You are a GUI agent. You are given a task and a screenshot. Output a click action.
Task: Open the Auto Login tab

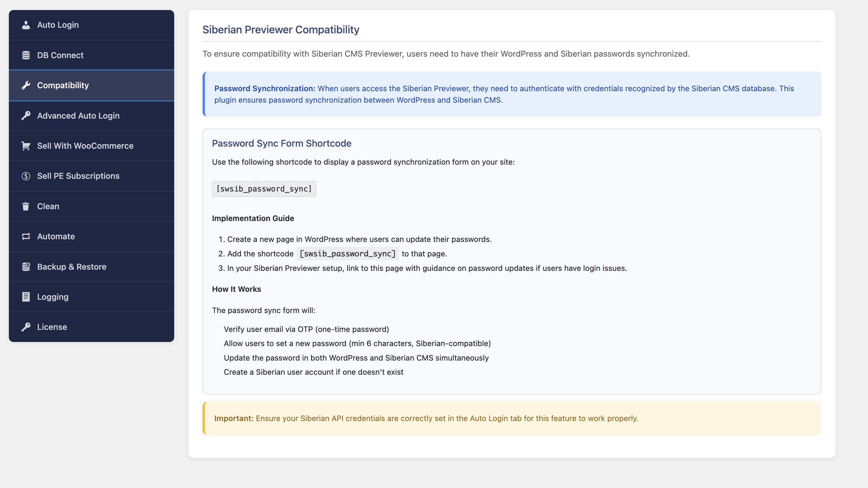[x=91, y=25]
